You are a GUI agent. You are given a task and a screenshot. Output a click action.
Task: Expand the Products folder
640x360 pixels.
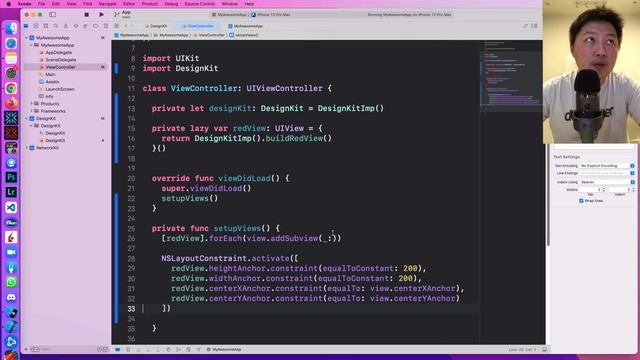(x=31, y=104)
